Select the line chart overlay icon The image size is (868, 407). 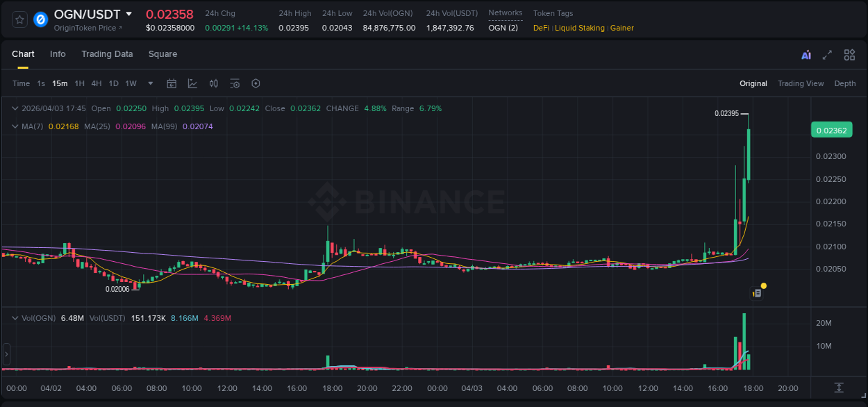(192, 83)
